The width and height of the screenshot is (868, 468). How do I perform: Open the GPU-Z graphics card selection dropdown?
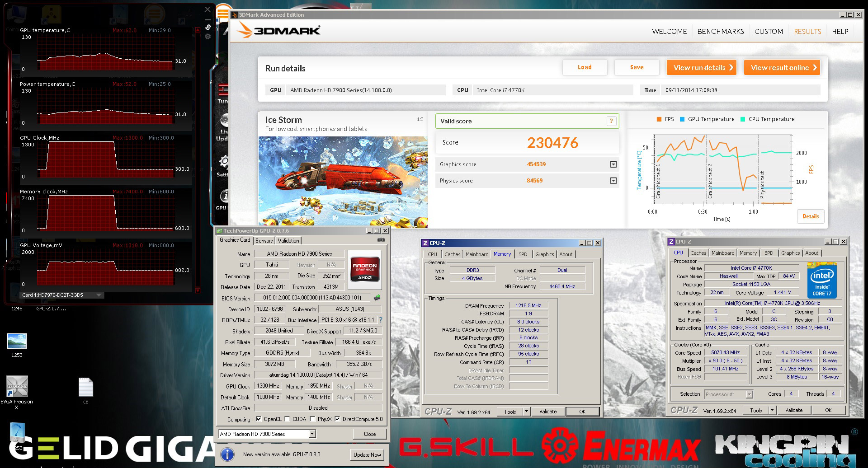coord(312,434)
